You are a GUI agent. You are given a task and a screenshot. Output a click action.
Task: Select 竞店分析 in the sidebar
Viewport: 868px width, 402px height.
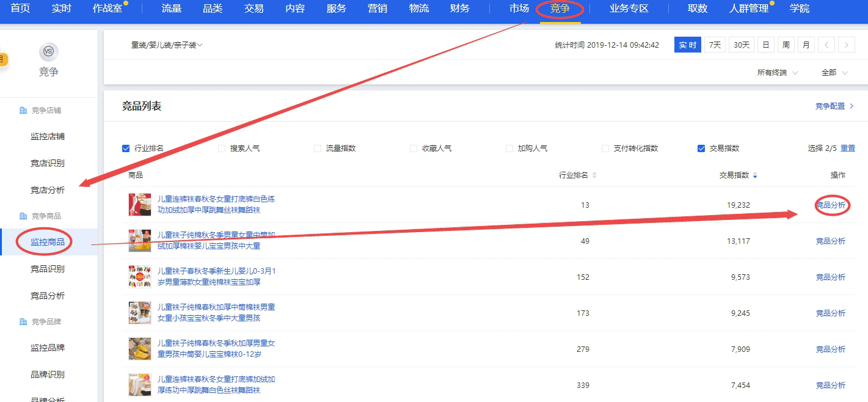pyautogui.click(x=48, y=190)
